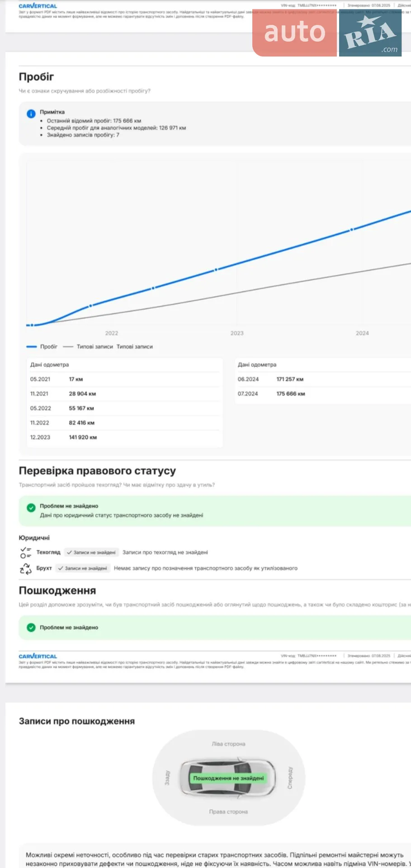Click the 05.2022 odometer row showing 55 167 км
This screenshot has width=411, height=868.
point(125,408)
